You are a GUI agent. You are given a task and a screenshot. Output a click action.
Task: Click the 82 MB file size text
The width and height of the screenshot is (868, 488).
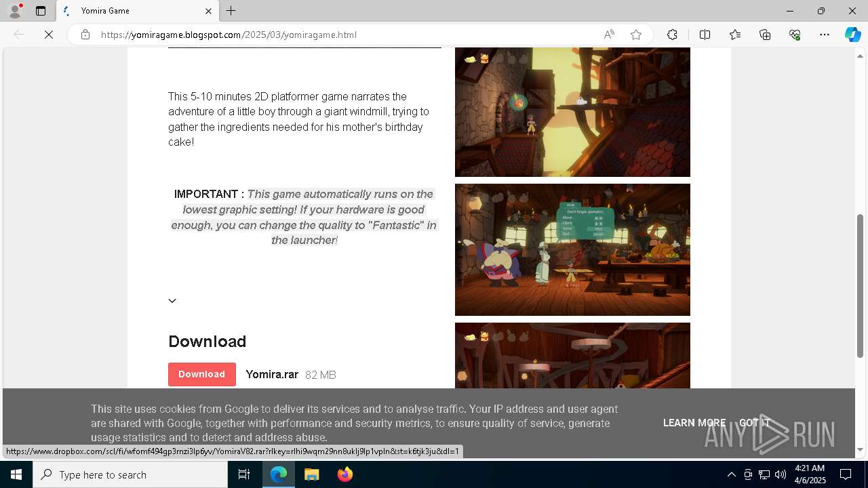321,375
